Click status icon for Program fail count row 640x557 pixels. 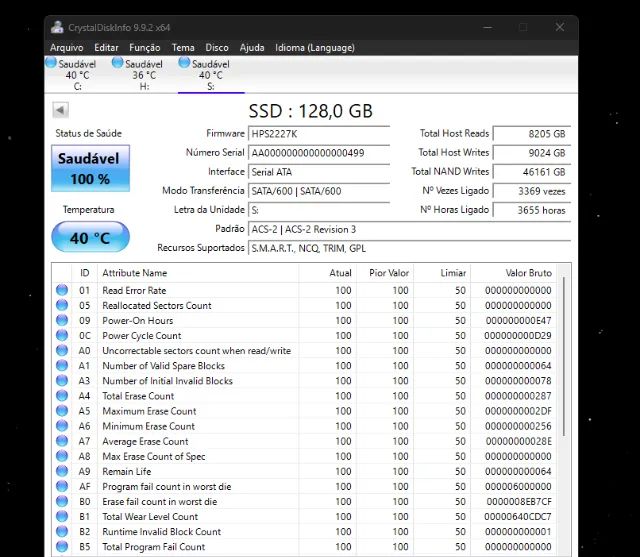click(62, 486)
